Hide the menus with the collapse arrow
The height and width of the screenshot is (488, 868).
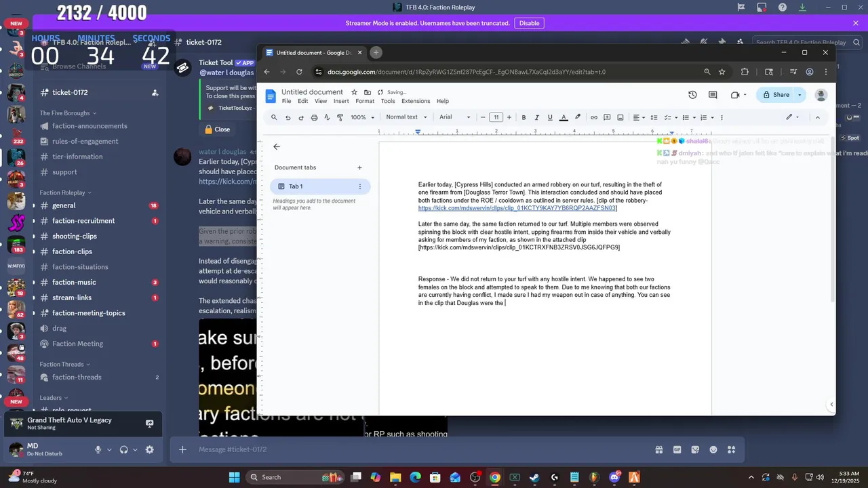[x=817, y=117]
